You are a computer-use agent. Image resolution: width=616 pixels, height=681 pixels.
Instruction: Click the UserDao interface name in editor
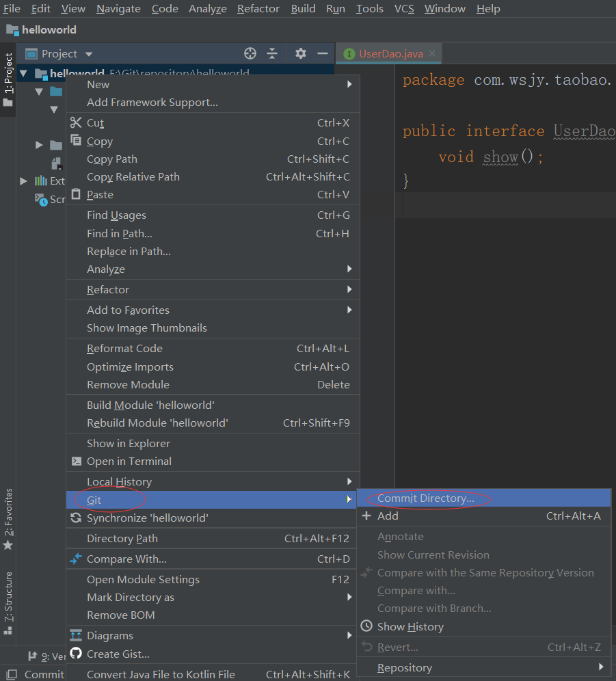[x=584, y=131]
